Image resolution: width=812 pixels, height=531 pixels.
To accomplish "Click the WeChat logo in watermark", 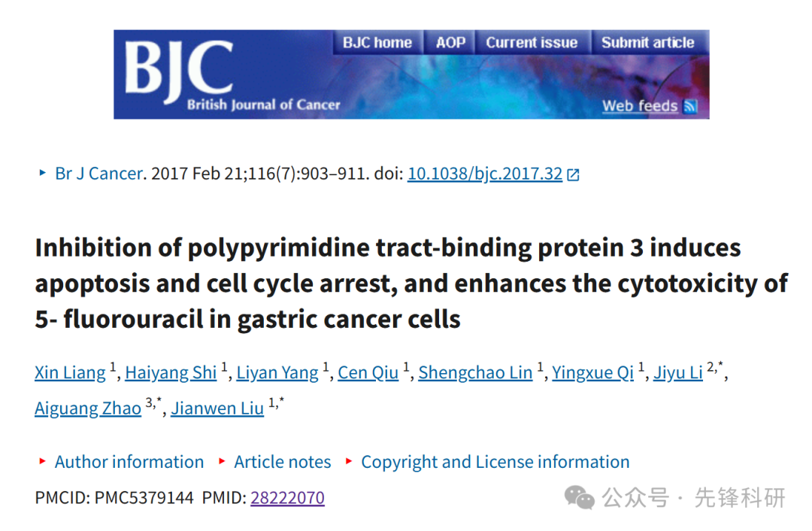I will pyautogui.click(x=579, y=498).
